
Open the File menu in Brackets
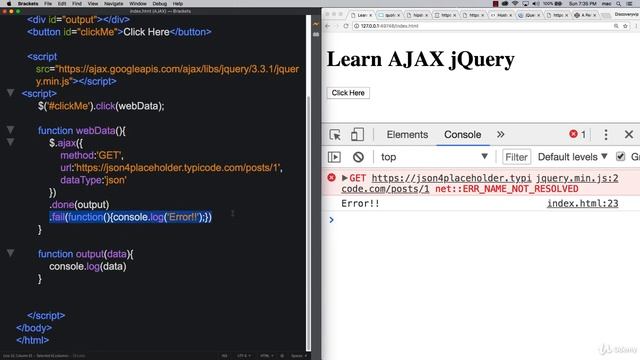tap(48, 3)
